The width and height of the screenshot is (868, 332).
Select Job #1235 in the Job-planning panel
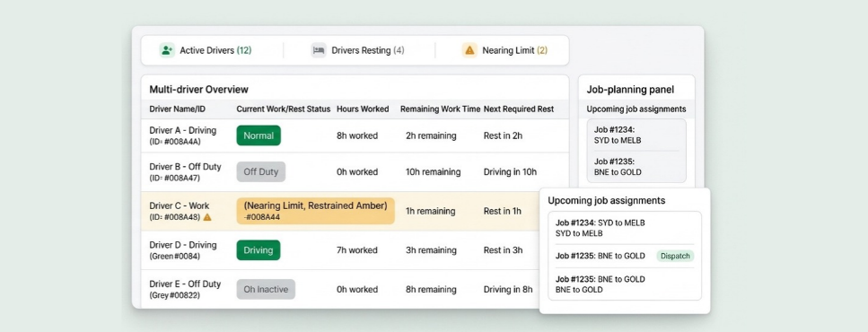[x=636, y=167]
